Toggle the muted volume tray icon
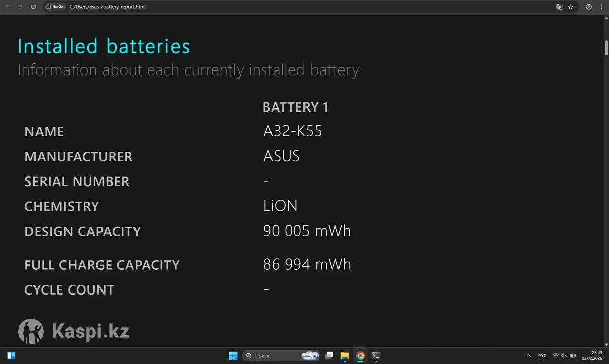 [x=564, y=356]
